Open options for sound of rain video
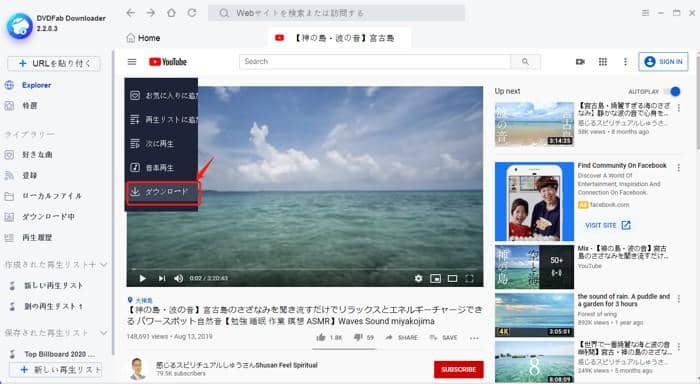This screenshot has height=384, width=700. pyautogui.click(x=679, y=299)
